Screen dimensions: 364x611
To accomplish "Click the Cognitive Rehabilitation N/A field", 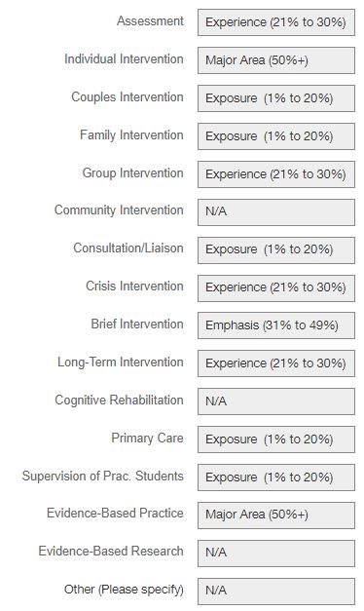I will [x=276, y=401].
